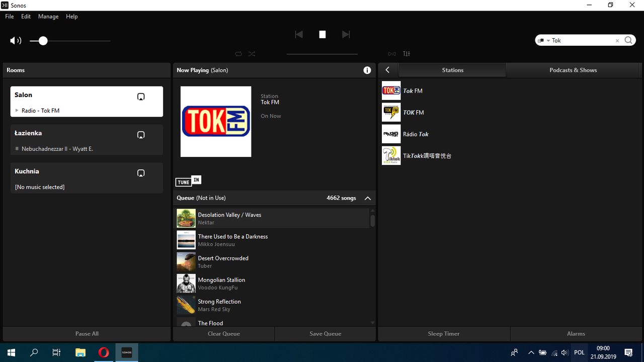Select the Rádio Tok station

point(510,134)
